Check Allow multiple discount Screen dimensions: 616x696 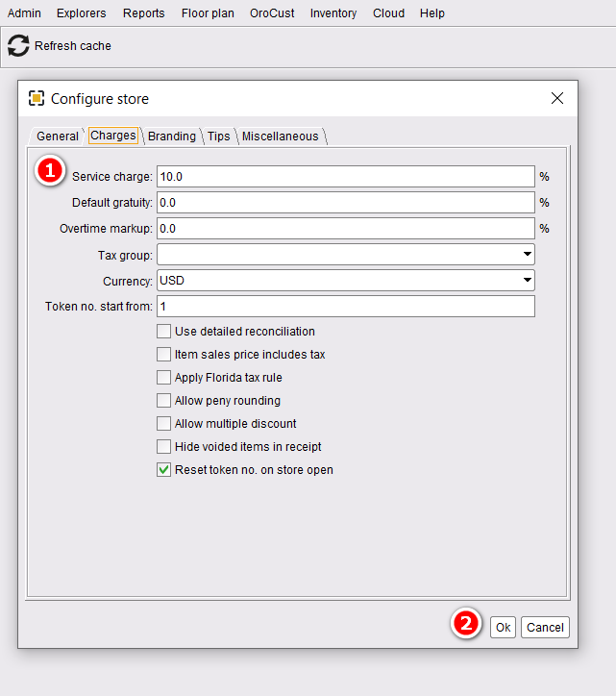pyautogui.click(x=163, y=423)
